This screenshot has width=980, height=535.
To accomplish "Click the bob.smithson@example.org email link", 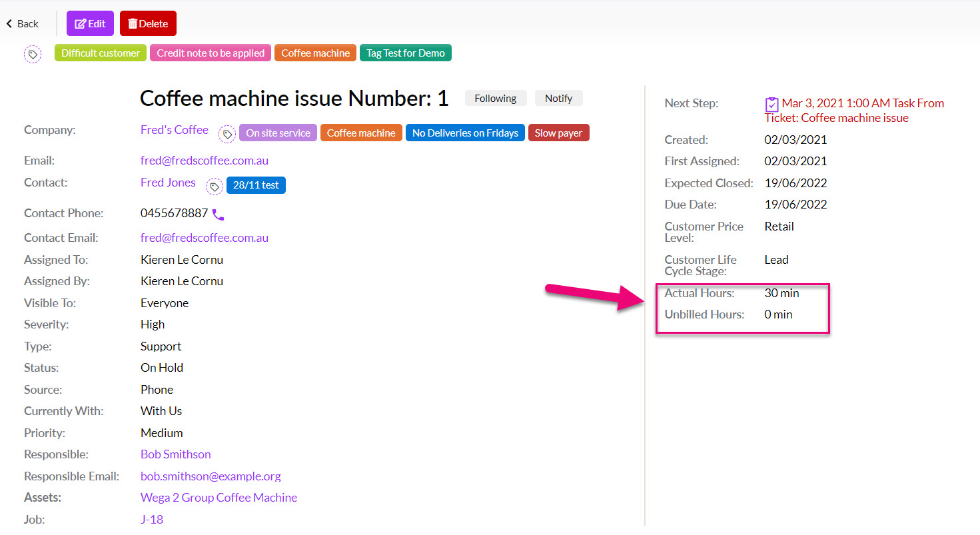I will click(x=211, y=476).
